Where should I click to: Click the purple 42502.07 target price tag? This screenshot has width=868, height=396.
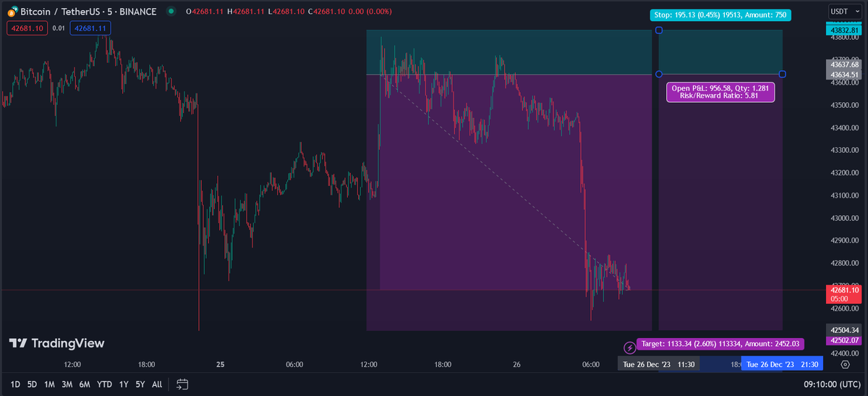845,340
